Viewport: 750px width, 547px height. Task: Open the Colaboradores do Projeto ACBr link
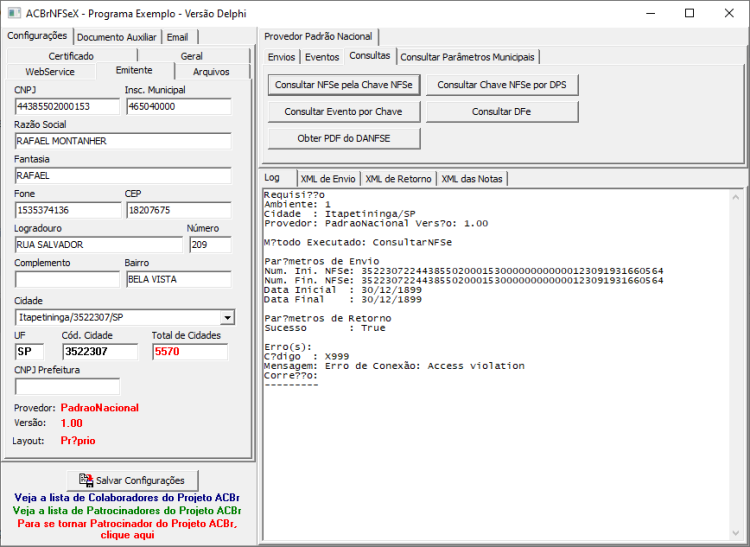click(127, 498)
